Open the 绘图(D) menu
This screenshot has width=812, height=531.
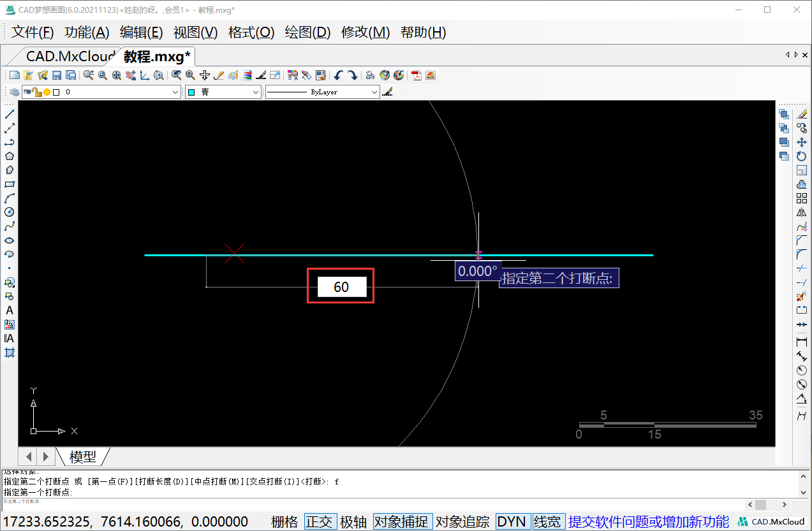point(307,33)
